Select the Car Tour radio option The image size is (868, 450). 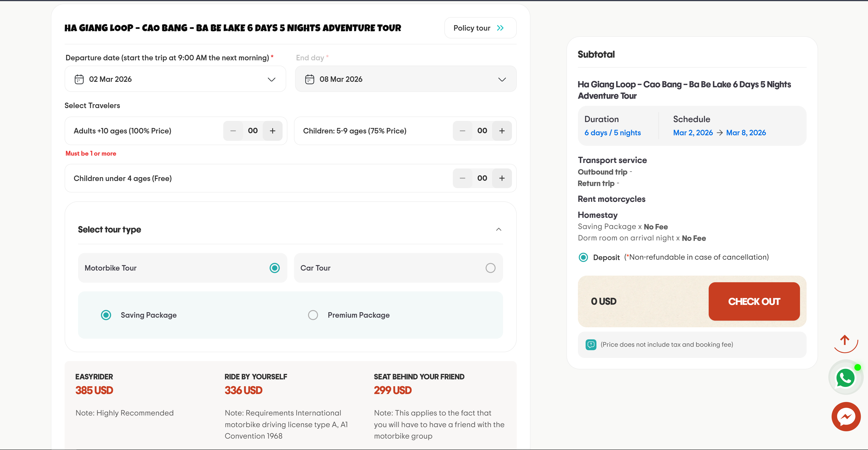pos(490,268)
